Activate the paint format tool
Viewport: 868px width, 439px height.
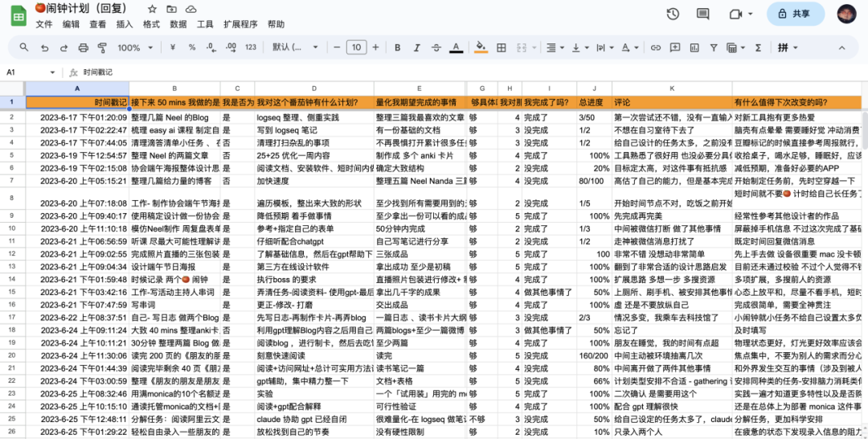point(102,47)
